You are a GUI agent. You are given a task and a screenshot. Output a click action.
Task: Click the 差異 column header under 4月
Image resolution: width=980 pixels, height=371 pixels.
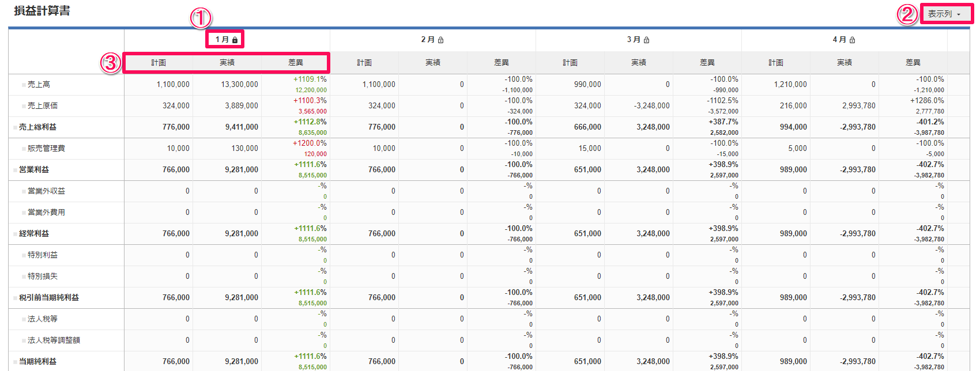[x=913, y=63]
